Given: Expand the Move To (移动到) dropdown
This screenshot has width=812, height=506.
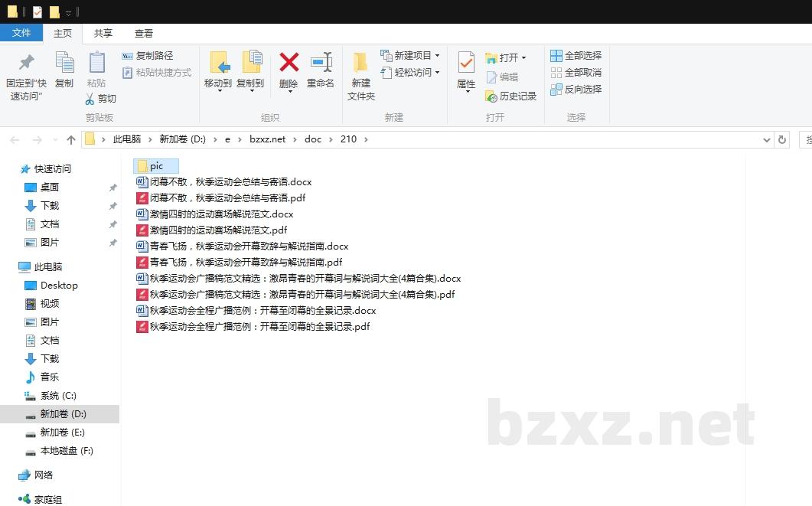Looking at the screenshot, I should [x=218, y=91].
